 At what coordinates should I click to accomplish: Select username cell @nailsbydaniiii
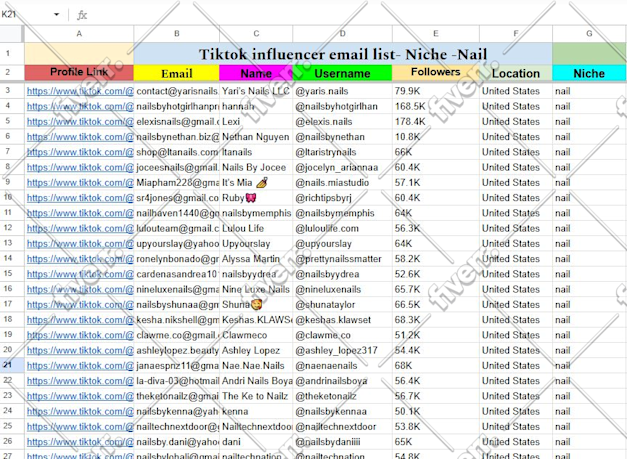(342, 442)
